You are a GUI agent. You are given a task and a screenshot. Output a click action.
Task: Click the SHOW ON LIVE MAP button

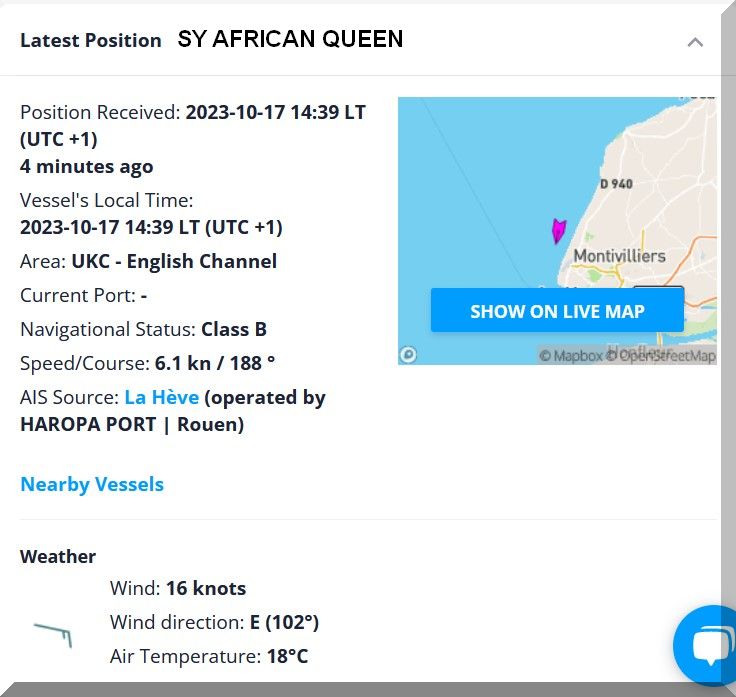point(557,311)
